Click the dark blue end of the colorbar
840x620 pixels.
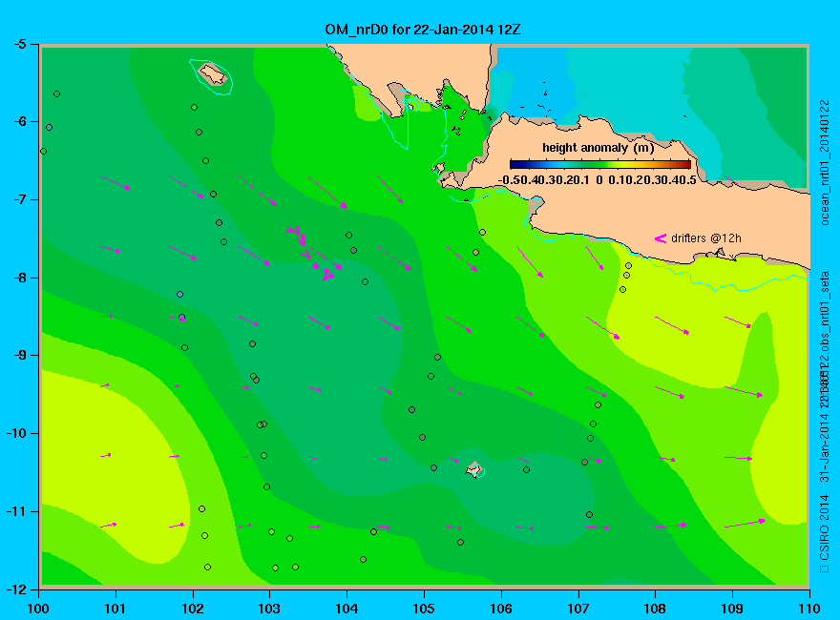pos(515,164)
